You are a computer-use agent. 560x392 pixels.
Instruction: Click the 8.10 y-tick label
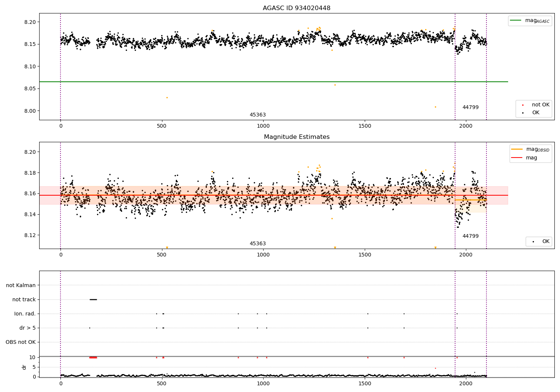[x=30, y=66]
